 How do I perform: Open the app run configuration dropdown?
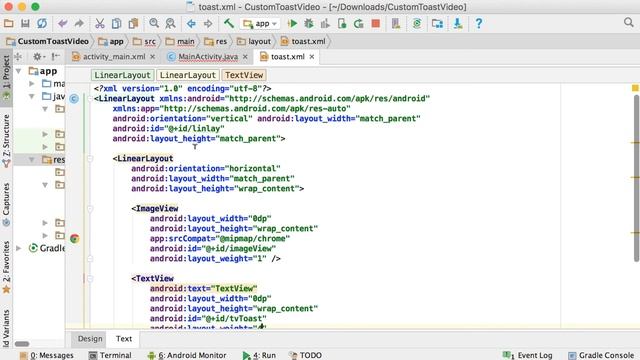[260, 24]
